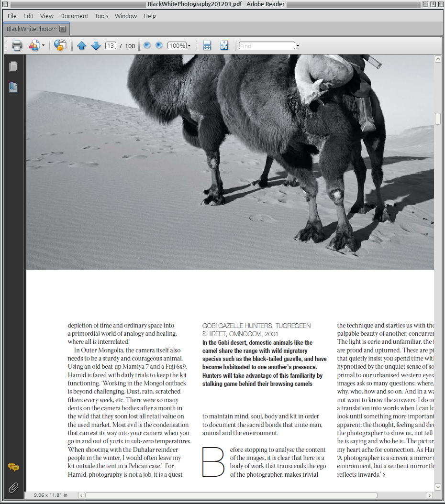Open the Comments panel icon
445x504 pixels.
pos(13,467)
